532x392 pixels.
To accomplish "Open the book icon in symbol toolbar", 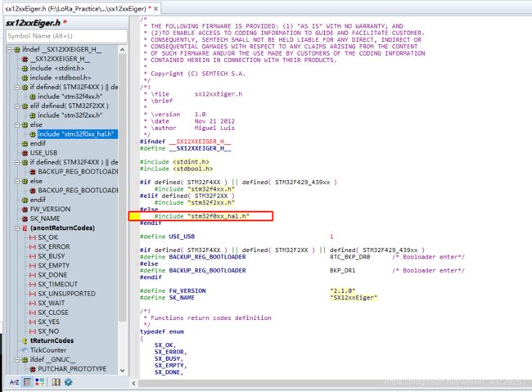I will click(x=56, y=382).
